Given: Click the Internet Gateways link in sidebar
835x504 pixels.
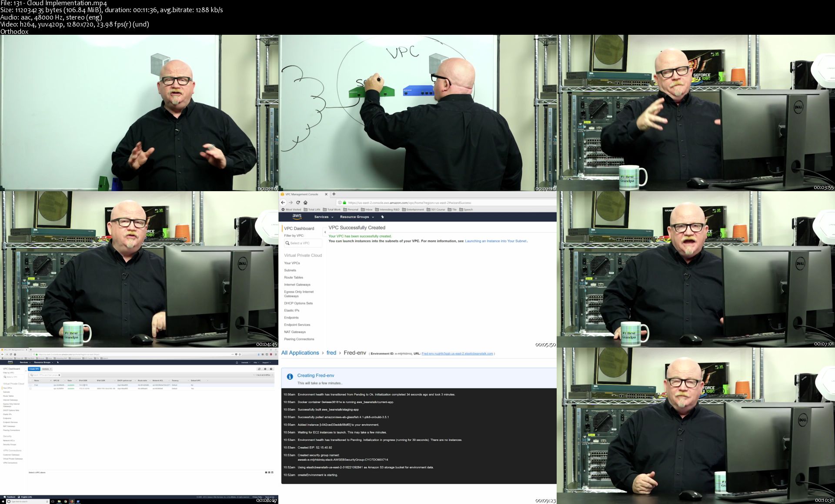Looking at the screenshot, I should (x=297, y=285).
